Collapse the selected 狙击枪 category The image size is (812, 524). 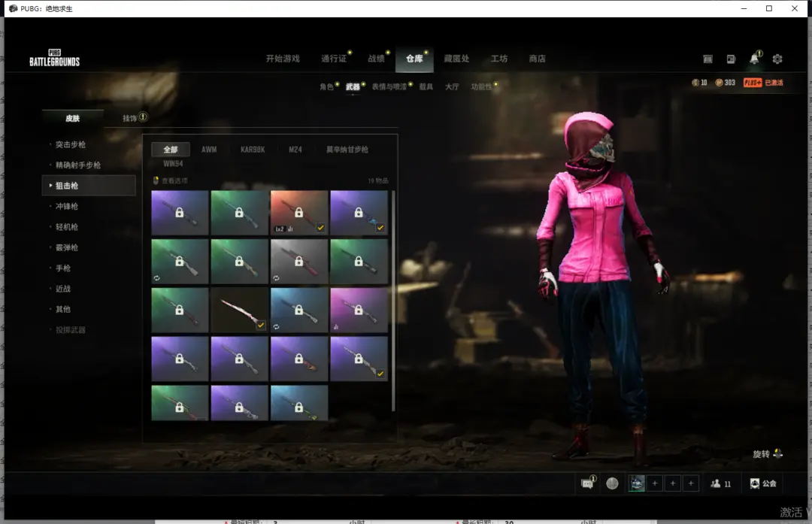89,186
